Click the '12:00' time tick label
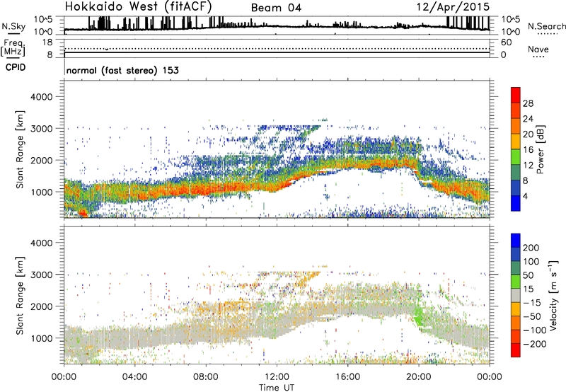 tap(277, 377)
